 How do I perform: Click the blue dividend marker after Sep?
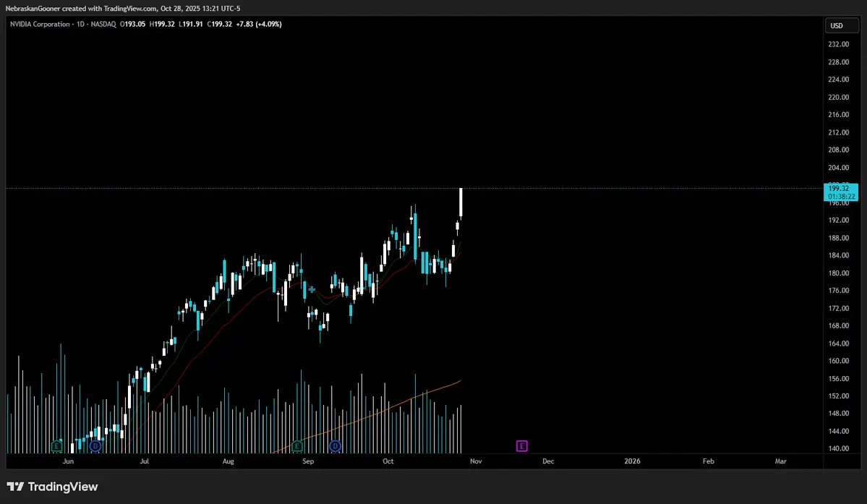tap(335, 445)
